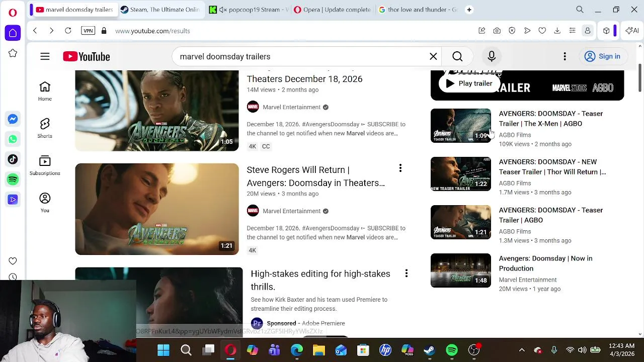Click the 4K badge under Steve Rogers video
Screen dimensions: 644x362
point(252,250)
